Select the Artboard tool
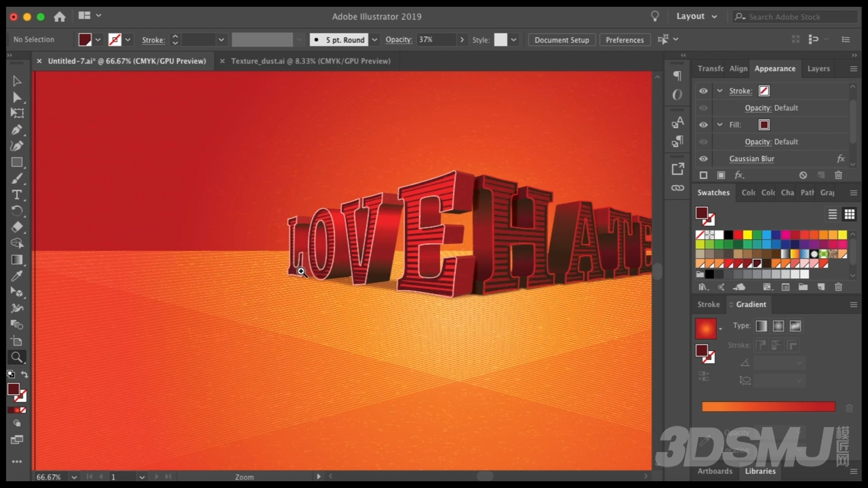This screenshot has width=868, height=488. click(x=17, y=341)
